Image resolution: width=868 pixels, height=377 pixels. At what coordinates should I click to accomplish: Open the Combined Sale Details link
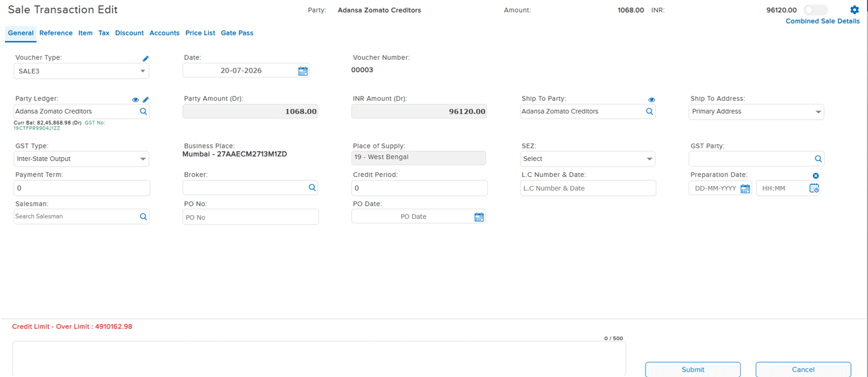[x=822, y=21]
